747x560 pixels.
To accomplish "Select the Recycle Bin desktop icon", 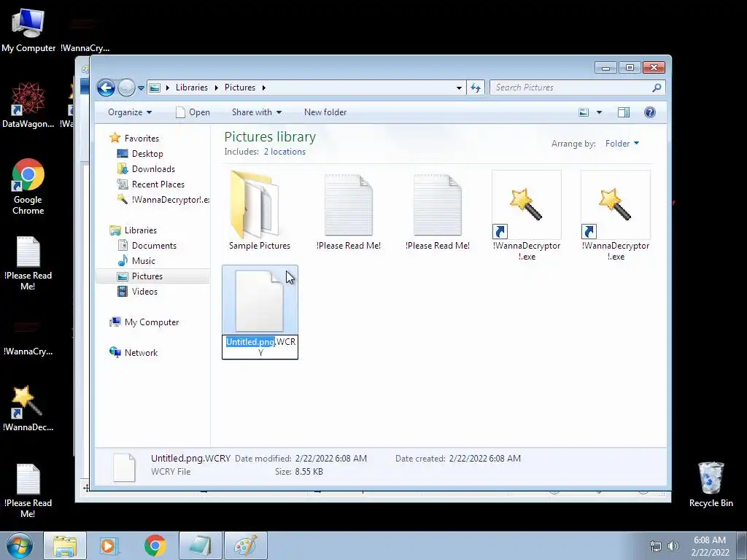I will [x=711, y=484].
